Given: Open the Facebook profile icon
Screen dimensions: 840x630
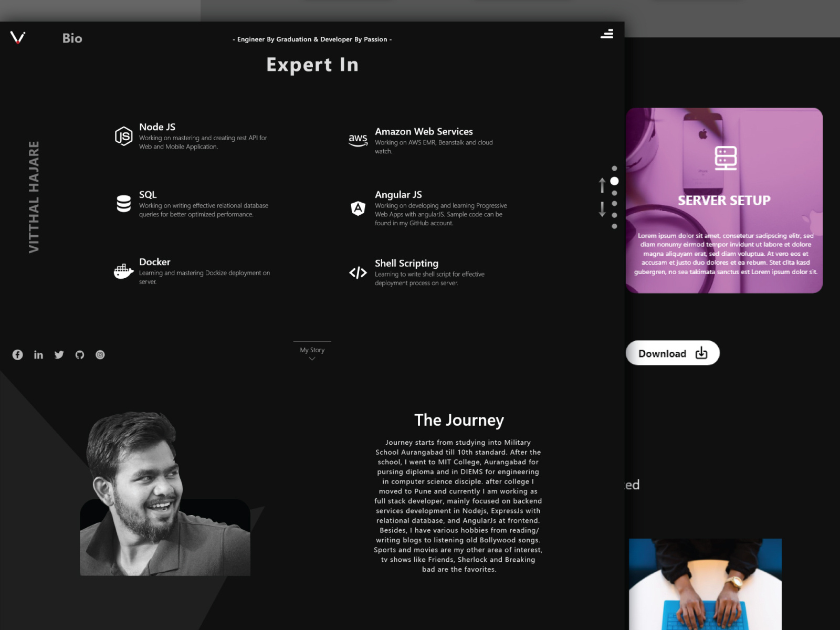Looking at the screenshot, I should click(x=17, y=355).
